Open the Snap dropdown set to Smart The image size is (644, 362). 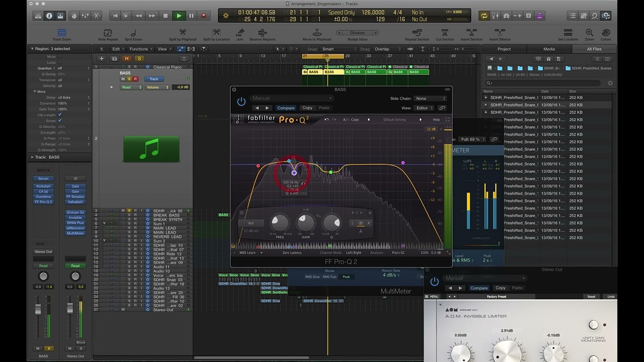(x=338, y=49)
